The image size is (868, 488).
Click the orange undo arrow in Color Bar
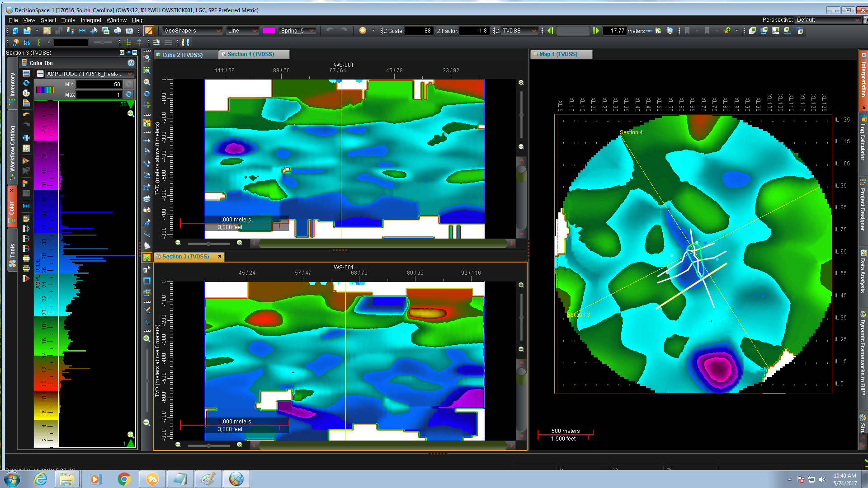26,114
